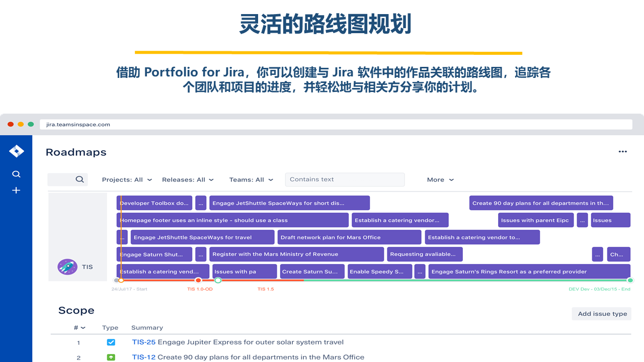The width and height of the screenshot is (644, 362).
Task: Open the TIS-25 issue link
Action: pyautogui.click(x=144, y=342)
